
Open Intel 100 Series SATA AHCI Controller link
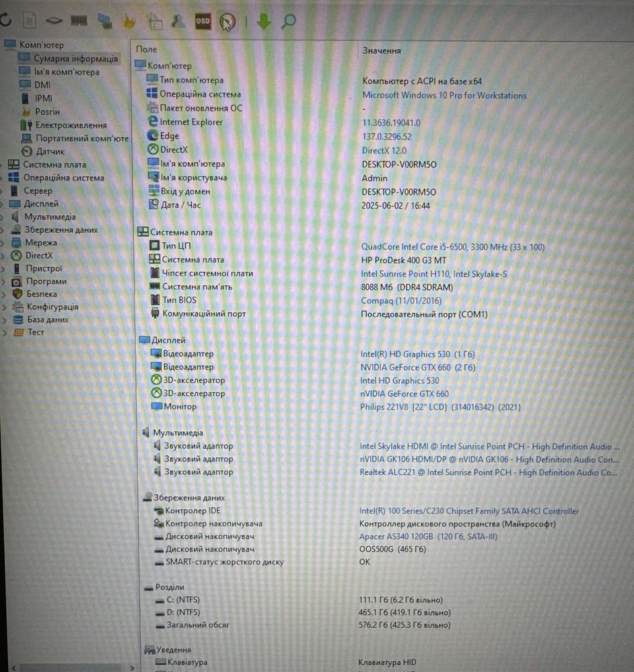click(x=469, y=511)
